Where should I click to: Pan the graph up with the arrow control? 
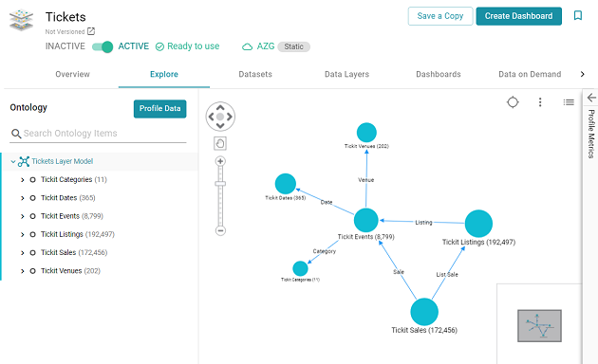(x=220, y=107)
